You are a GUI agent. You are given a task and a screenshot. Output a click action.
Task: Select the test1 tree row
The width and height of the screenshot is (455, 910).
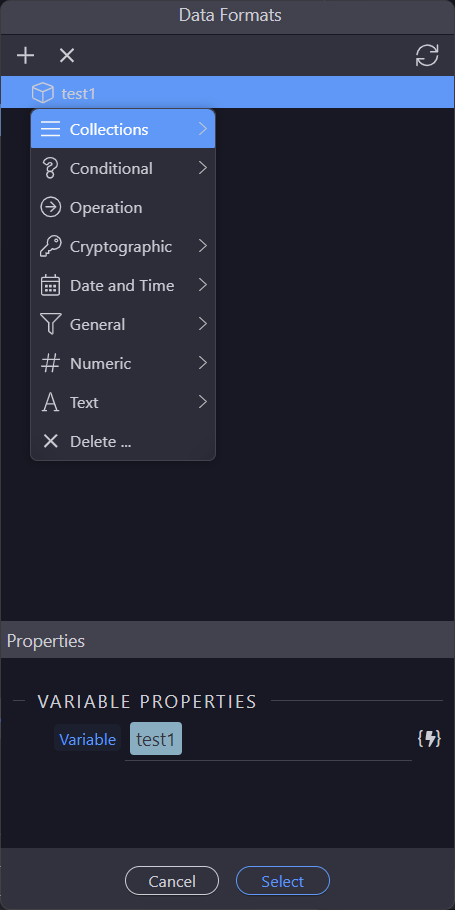228,92
